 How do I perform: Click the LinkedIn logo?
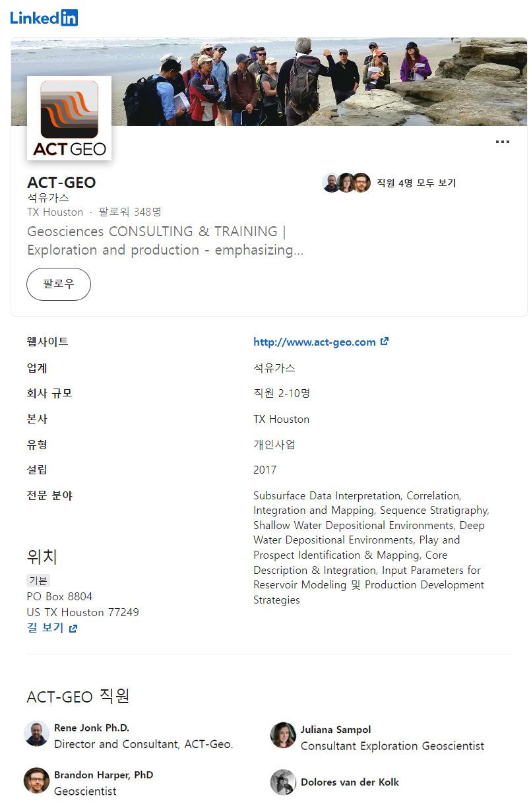point(44,17)
